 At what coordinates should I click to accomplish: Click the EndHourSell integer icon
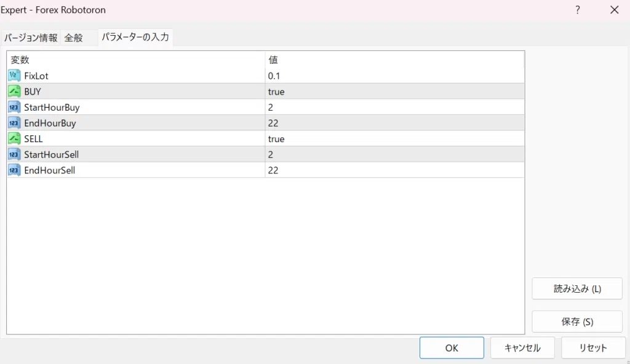coord(14,170)
